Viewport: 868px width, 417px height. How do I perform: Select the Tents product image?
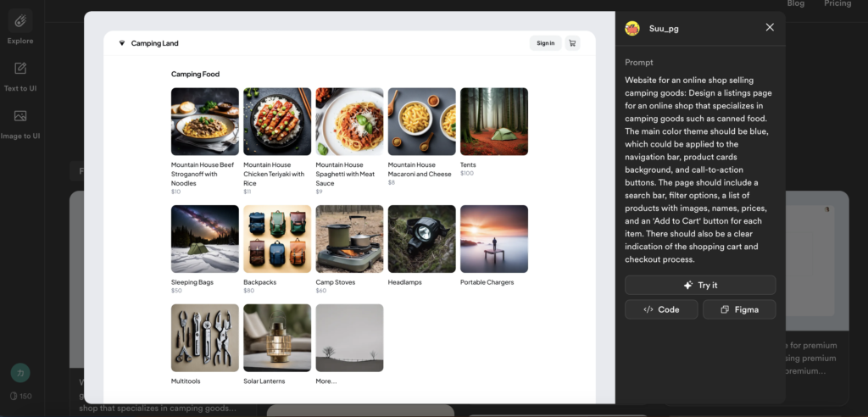point(494,121)
